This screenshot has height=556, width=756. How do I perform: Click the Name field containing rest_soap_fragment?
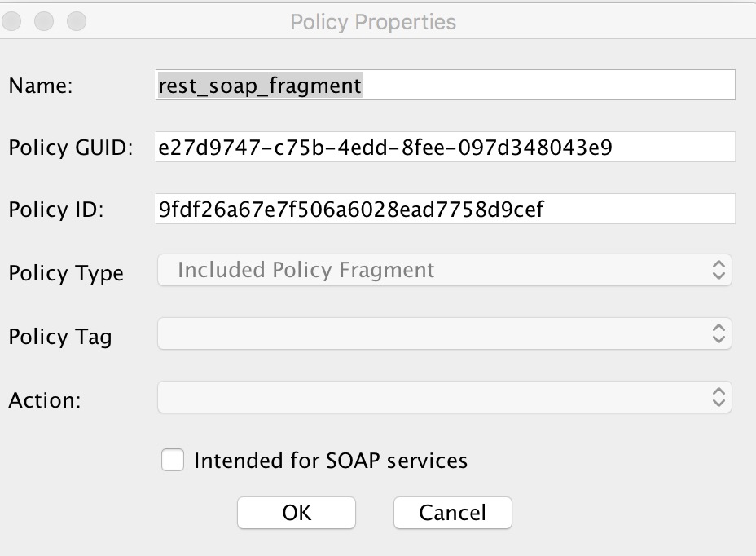click(445, 85)
